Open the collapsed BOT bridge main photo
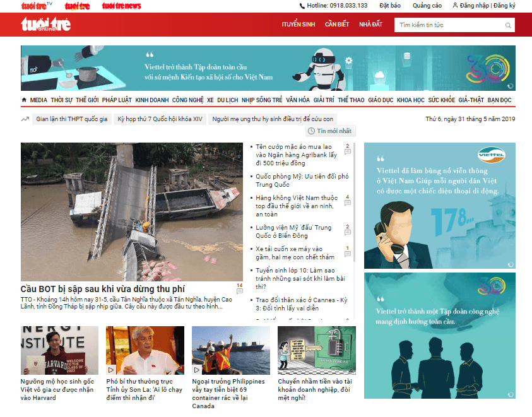Viewport: 532px width, 417px height. click(x=132, y=212)
